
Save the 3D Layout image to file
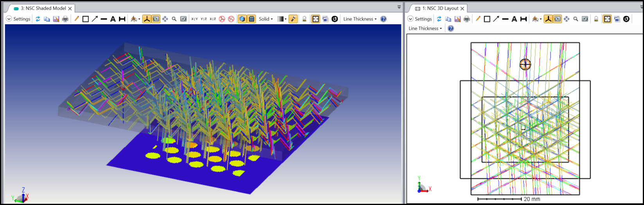(x=457, y=19)
